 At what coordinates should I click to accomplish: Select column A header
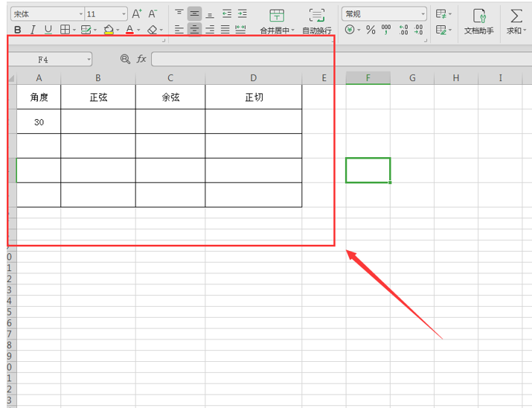coord(39,78)
